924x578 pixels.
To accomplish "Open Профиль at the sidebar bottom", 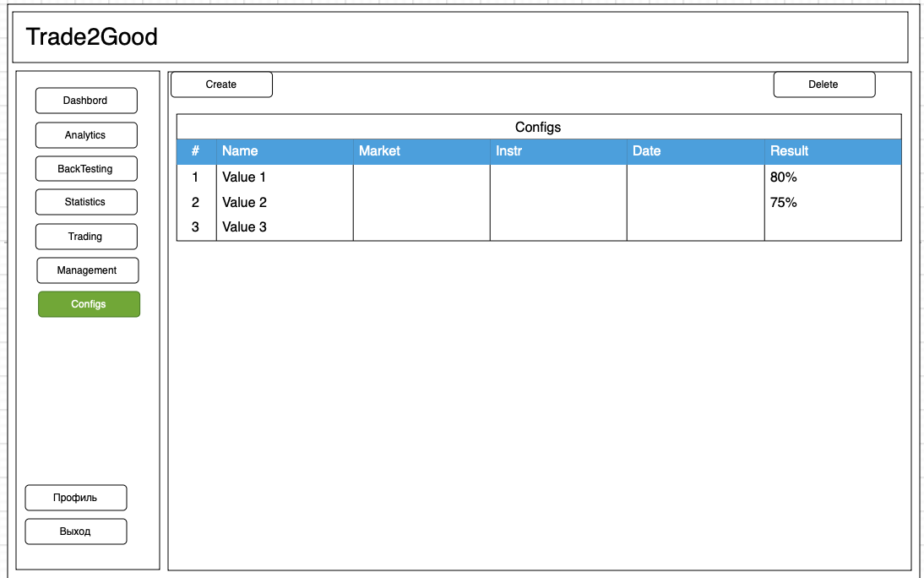I will [x=76, y=498].
